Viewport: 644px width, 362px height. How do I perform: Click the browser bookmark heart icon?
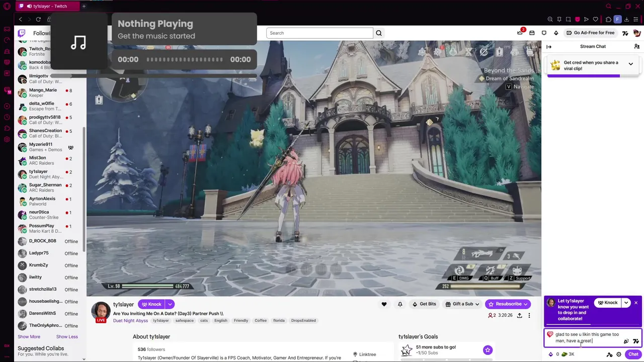coord(596,19)
